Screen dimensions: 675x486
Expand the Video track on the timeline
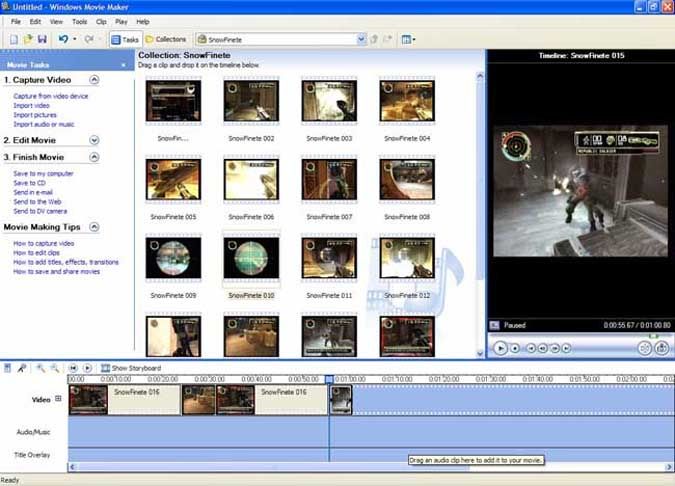(x=58, y=398)
